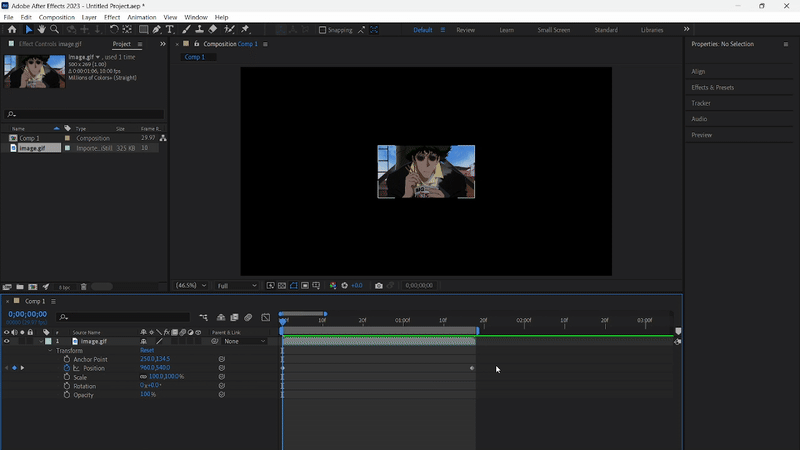Switch to the Review workspace

pos(465,30)
